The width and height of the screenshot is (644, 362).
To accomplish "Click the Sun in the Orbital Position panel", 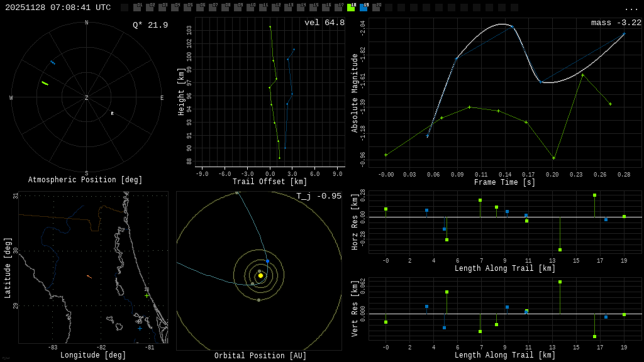I will tap(260, 275).
